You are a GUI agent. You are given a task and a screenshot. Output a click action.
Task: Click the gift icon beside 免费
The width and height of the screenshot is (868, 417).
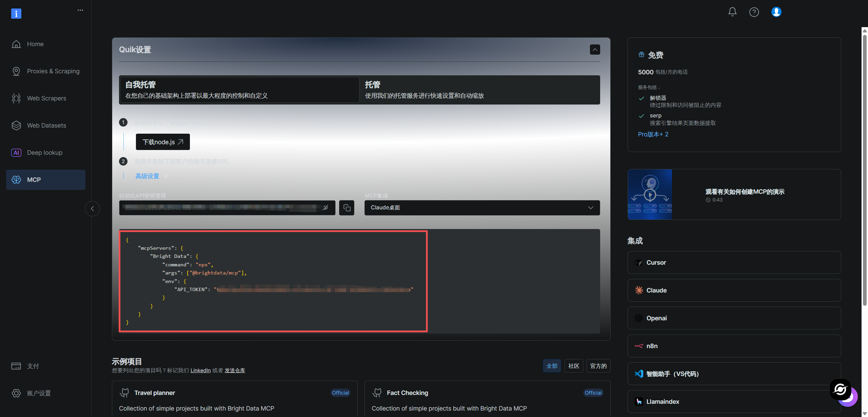(x=642, y=55)
